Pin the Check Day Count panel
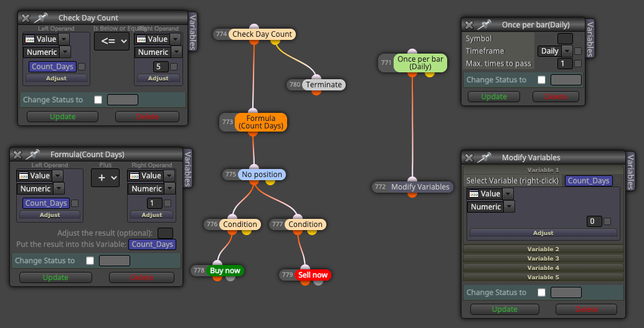Viewport: 644px width, 328px height. (x=40, y=17)
